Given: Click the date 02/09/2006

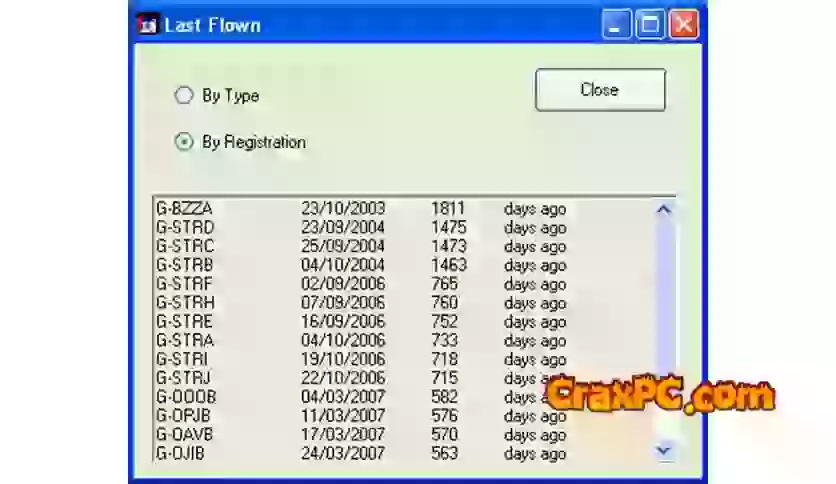Looking at the screenshot, I should click(x=343, y=284).
